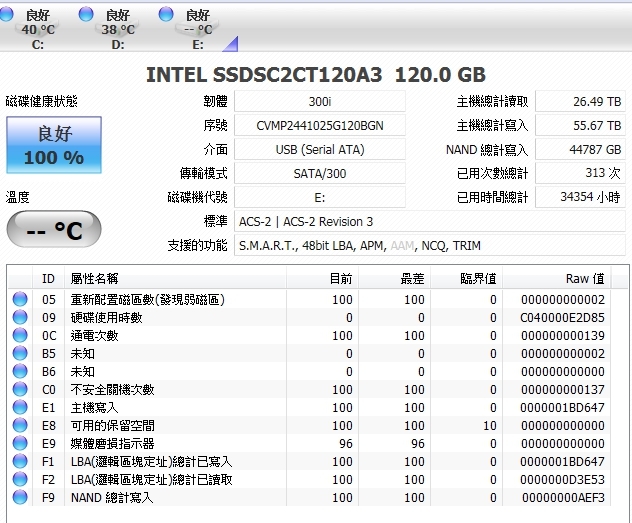
Task: Select the 通電次數 attribute row
Action: (x=309, y=335)
